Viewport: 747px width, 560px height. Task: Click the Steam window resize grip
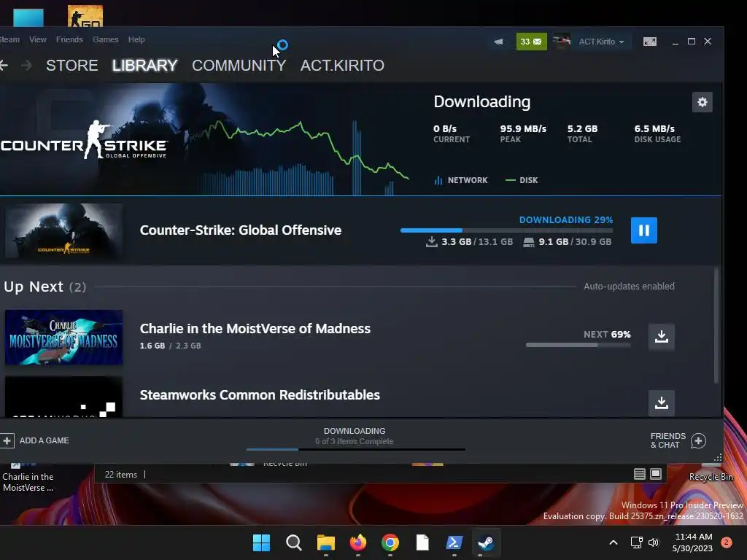tap(718, 458)
